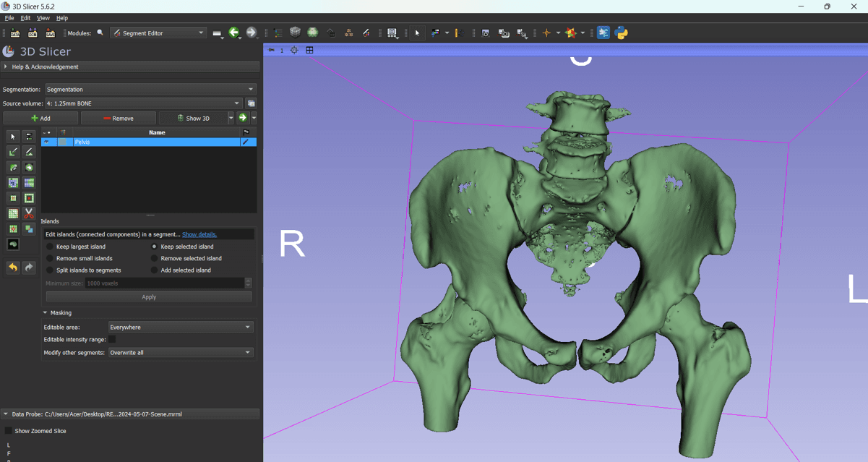This screenshot has width=868, height=462.
Task: Click the Minimum size voxels field
Action: pyautogui.click(x=165, y=283)
